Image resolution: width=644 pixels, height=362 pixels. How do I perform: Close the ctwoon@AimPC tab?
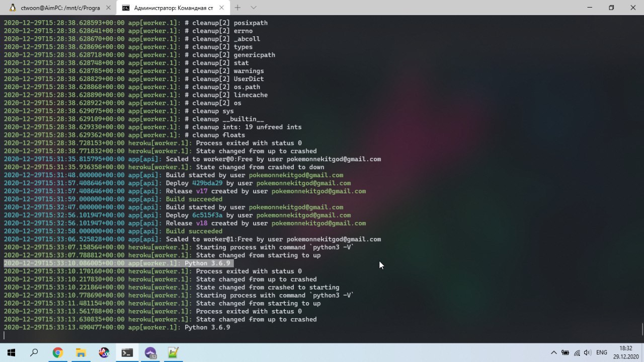[x=108, y=8]
